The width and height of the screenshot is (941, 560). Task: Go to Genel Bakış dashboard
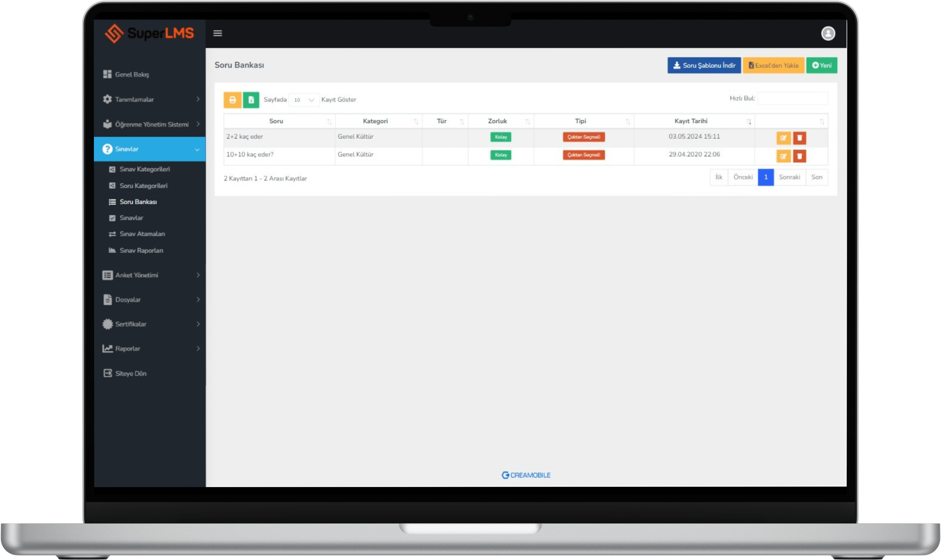149,74
